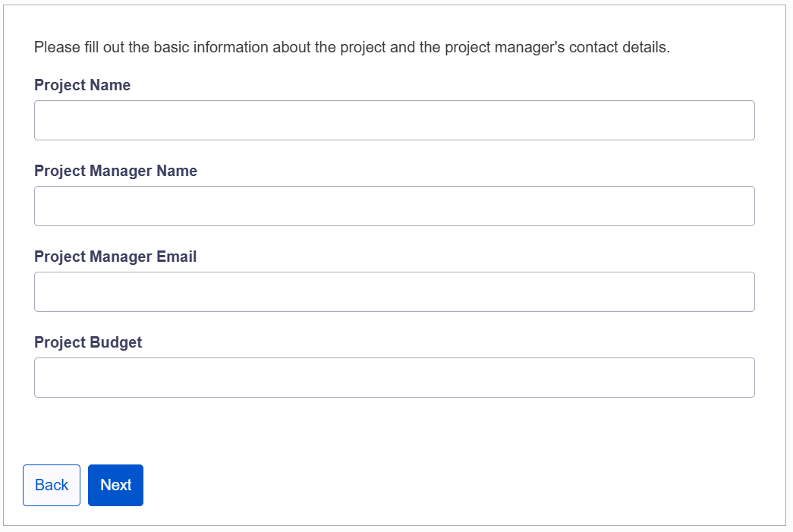Viewport: 793px width, 532px height.
Task: Click into the Project Manager Email field
Action: click(x=394, y=291)
